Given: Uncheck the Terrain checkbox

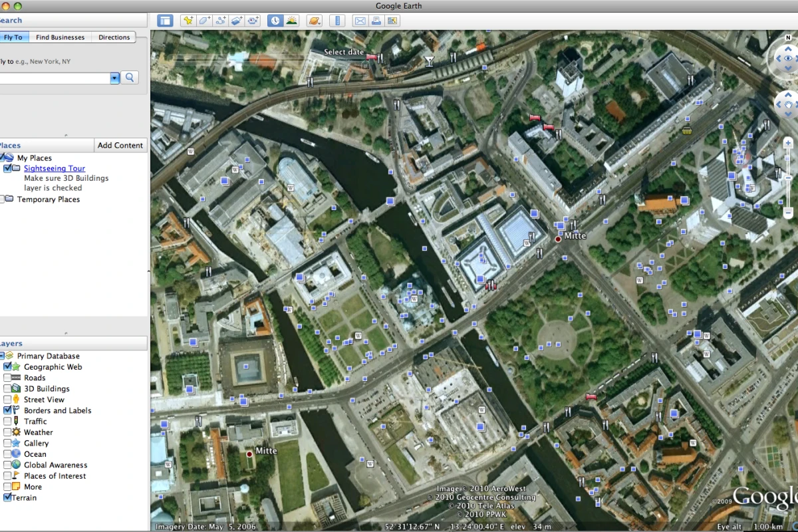Looking at the screenshot, I should (8, 497).
